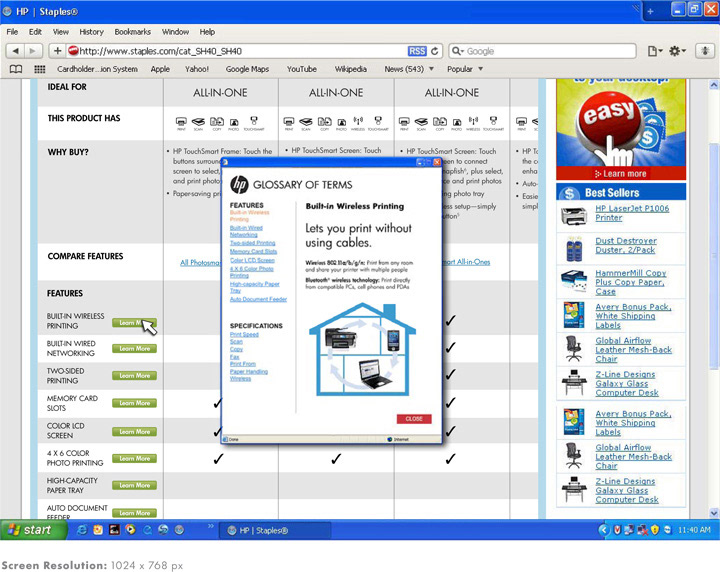Image resolution: width=720 pixels, height=572 pixels.
Task: Click HP LaserJet P1006 printer thumbnail
Action: pos(574,215)
